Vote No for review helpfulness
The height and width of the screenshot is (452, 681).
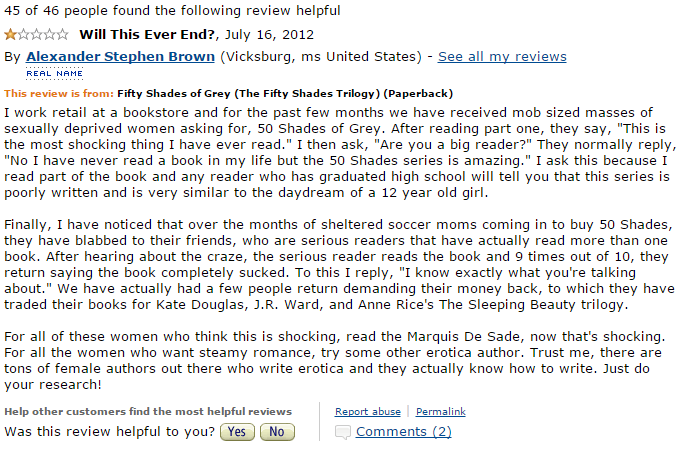coord(277,432)
